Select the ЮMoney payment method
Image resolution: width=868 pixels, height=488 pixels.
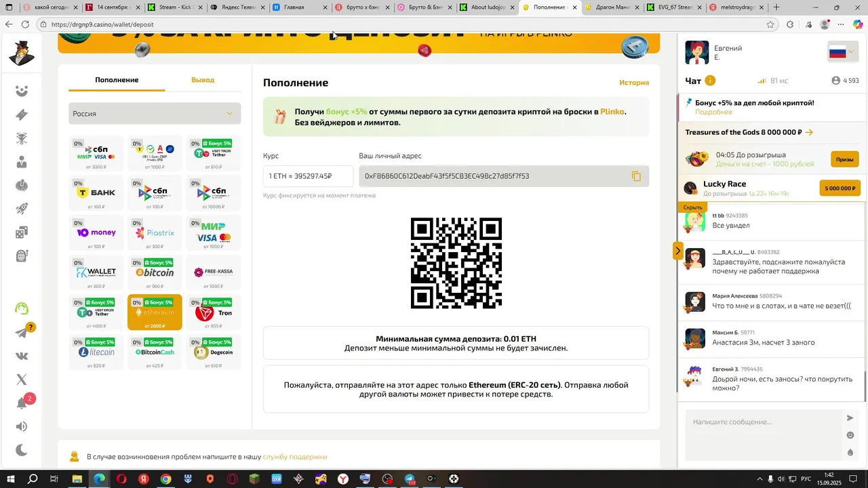pyautogui.click(x=96, y=234)
